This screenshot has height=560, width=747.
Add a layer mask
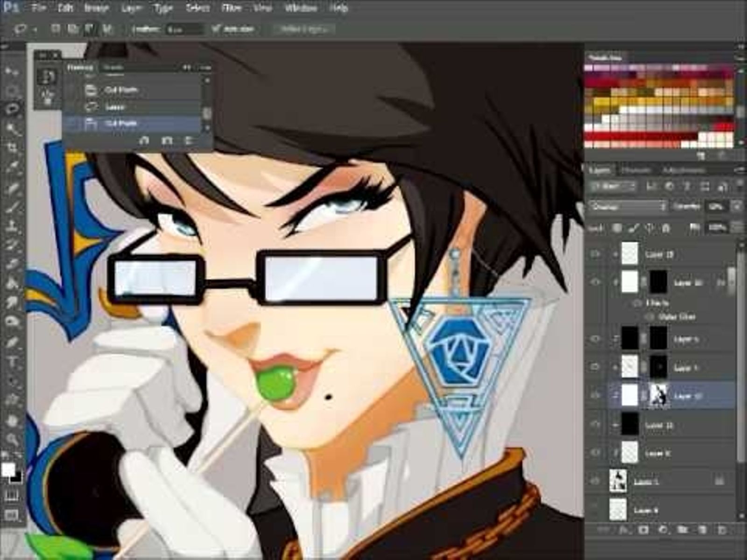(643, 530)
